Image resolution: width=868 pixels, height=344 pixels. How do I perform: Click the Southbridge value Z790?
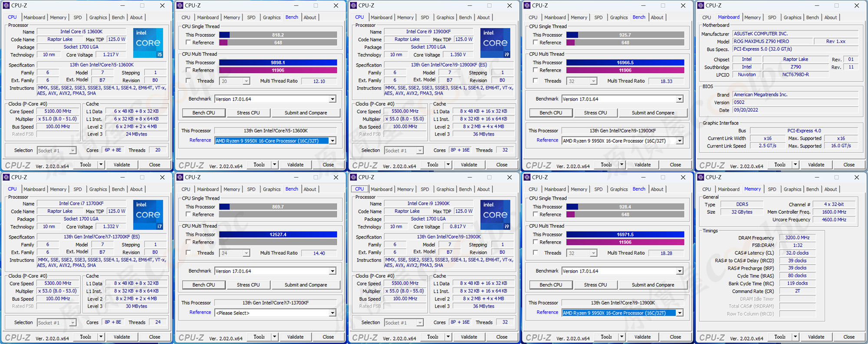[x=796, y=67]
